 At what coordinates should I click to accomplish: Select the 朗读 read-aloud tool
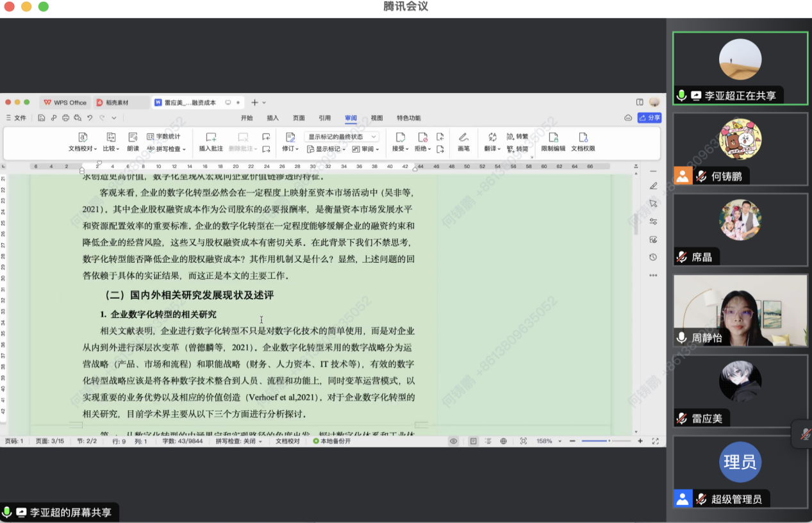tap(133, 142)
